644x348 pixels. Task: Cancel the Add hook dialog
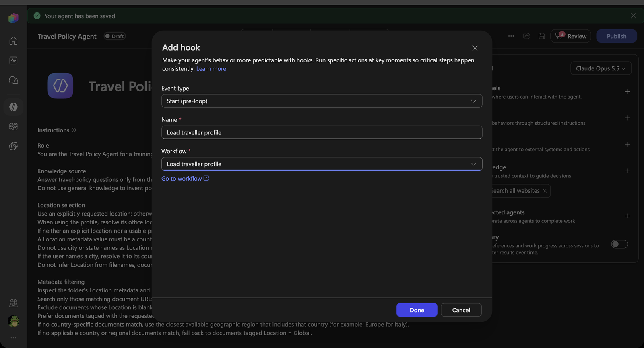461,310
